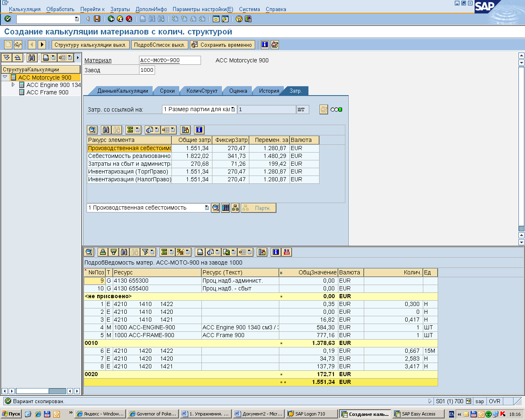Switch to the КоличСтрукт tab
The width and height of the screenshot is (525, 420).
tap(202, 91)
